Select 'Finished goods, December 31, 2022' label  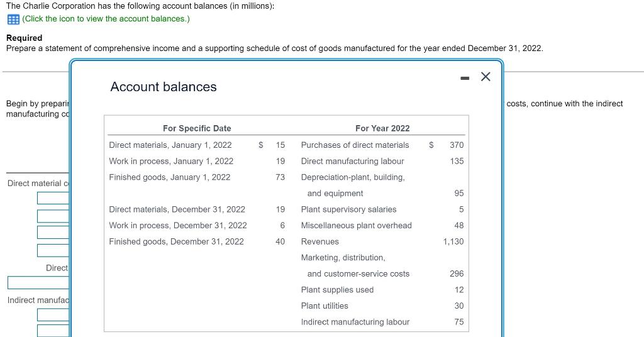(176, 241)
